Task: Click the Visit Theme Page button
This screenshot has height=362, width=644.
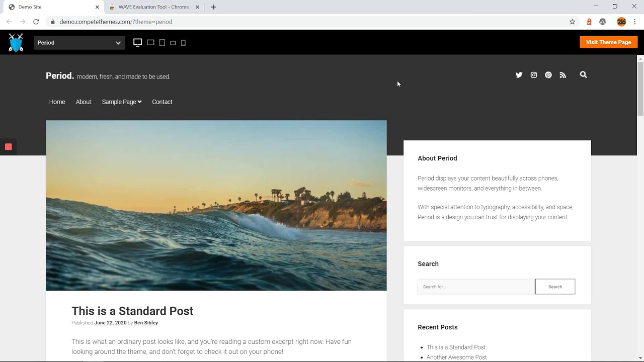Action: click(608, 42)
